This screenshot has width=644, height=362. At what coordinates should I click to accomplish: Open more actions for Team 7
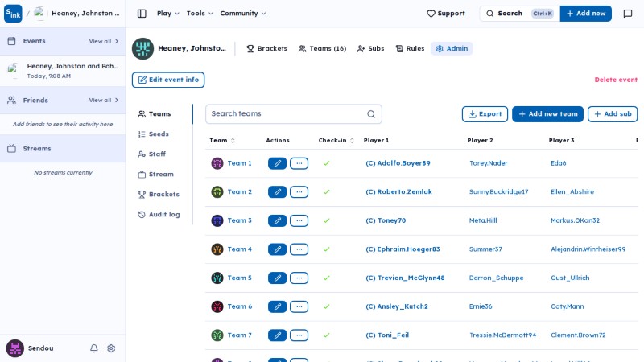[299, 335]
